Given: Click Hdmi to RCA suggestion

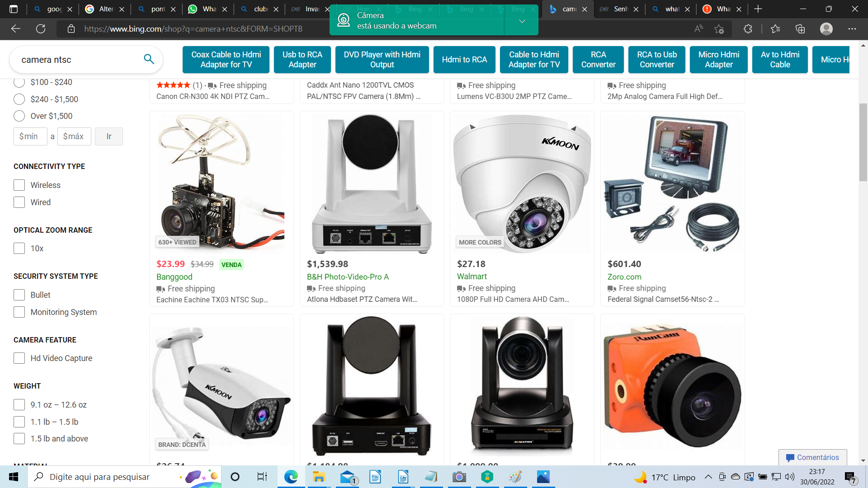Looking at the screenshot, I should [x=464, y=60].
